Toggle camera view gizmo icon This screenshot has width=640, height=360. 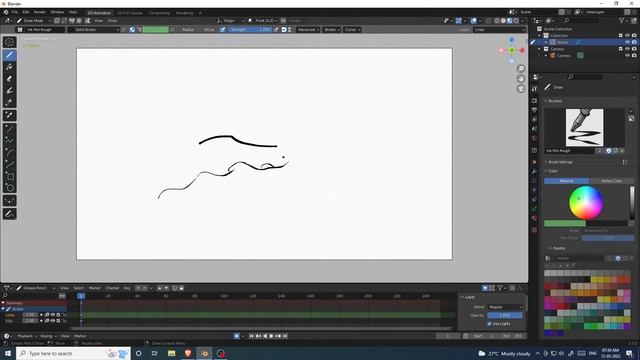pyautogui.click(x=521, y=89)
